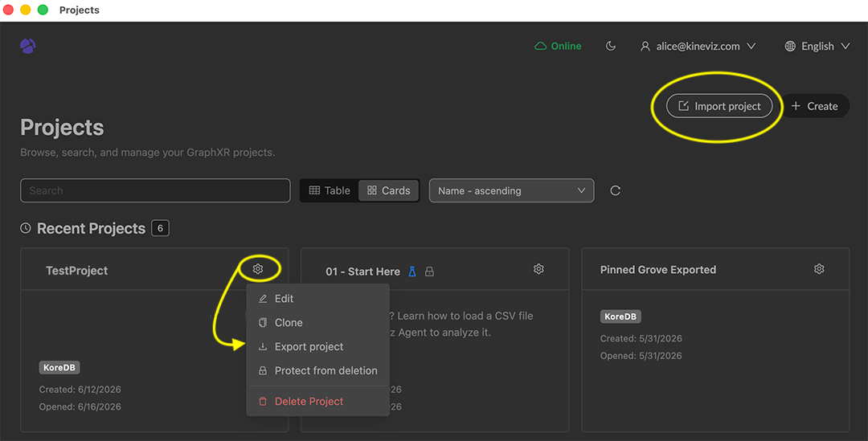Switch to Table view
This screenshot has width=868, height=441.
click(x=330, y=190)
